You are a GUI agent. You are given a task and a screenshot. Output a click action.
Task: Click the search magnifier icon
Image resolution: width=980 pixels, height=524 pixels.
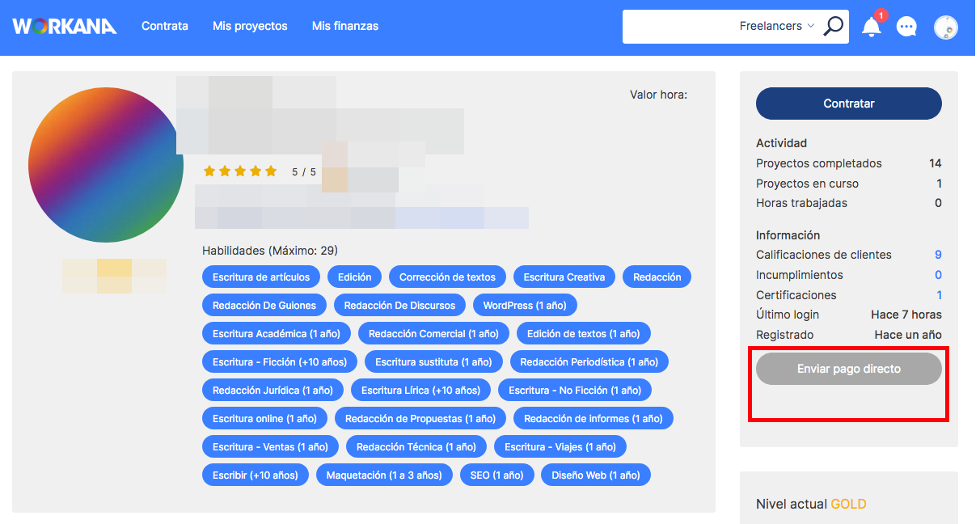[x=833, y=26]
